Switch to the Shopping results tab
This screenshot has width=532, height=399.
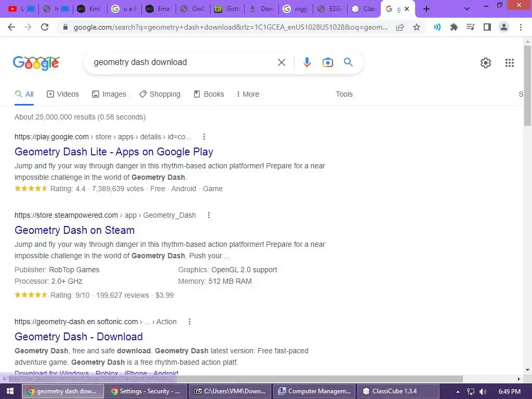[159, 95]
